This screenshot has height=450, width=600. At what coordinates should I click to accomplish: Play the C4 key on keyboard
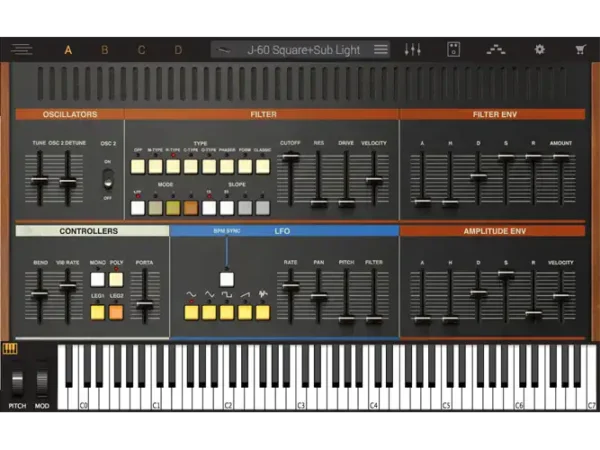374,398
